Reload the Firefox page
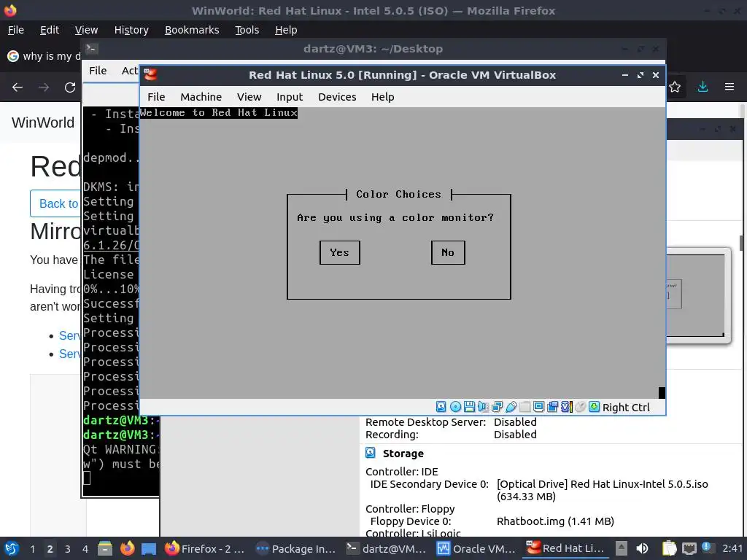The height and width of the screenshot is (560, 747). pos(70,87)
